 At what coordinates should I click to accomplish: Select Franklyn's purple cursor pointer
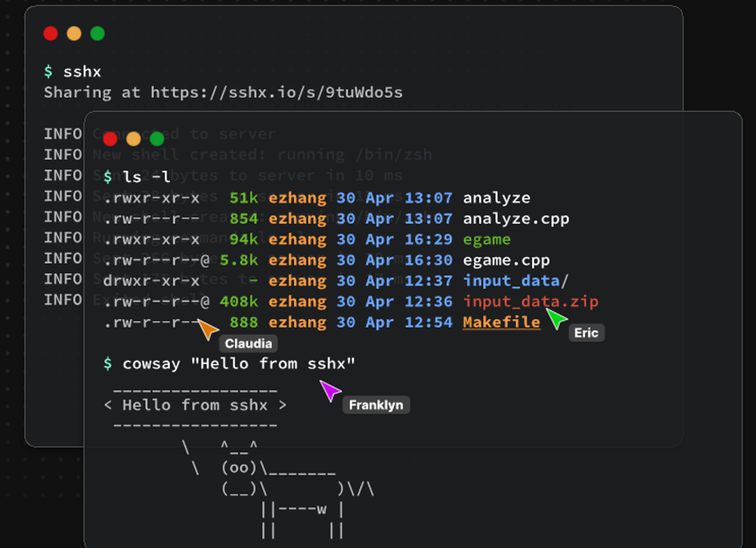click(328, 389)
